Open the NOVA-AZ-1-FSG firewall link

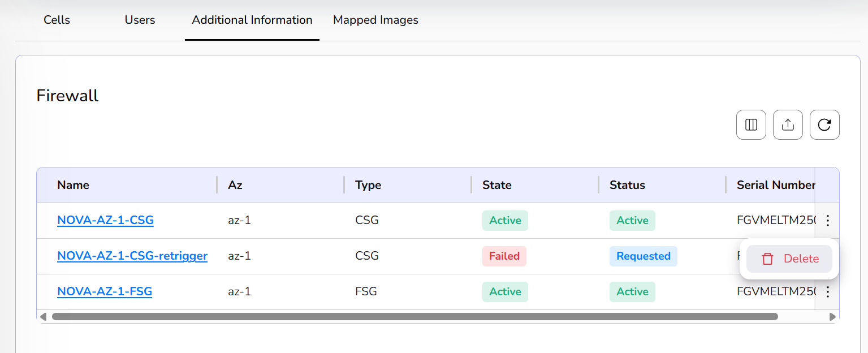[x=105, y=291]
